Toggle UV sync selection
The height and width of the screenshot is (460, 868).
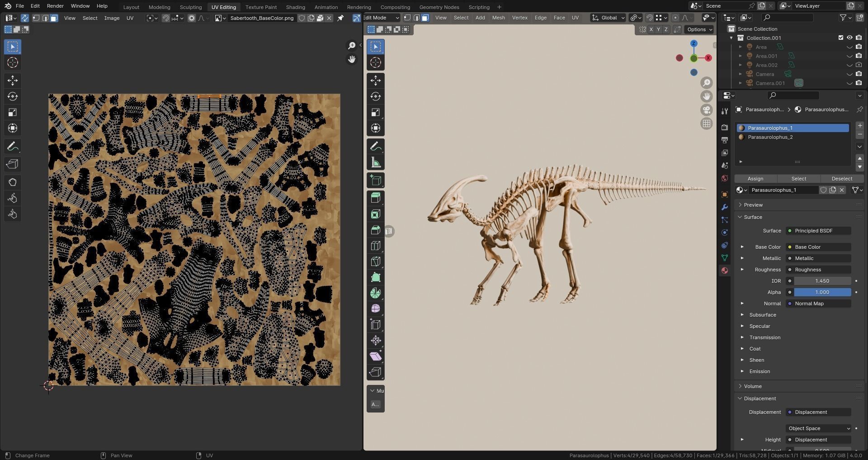(x=24, y=18)
